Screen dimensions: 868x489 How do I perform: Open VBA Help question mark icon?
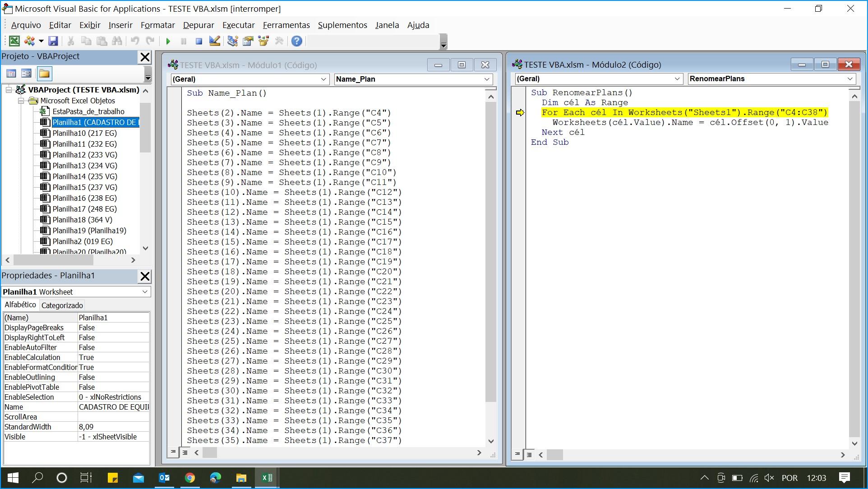tap(297, 41)
